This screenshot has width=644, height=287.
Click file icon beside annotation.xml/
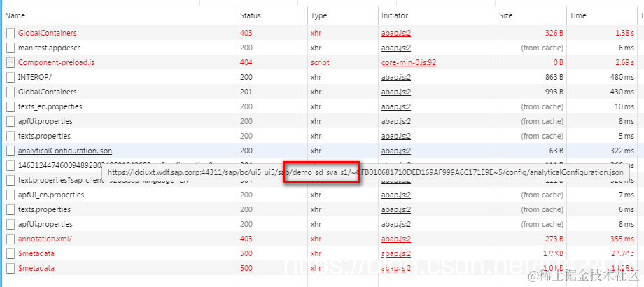(x=10, y=239)
